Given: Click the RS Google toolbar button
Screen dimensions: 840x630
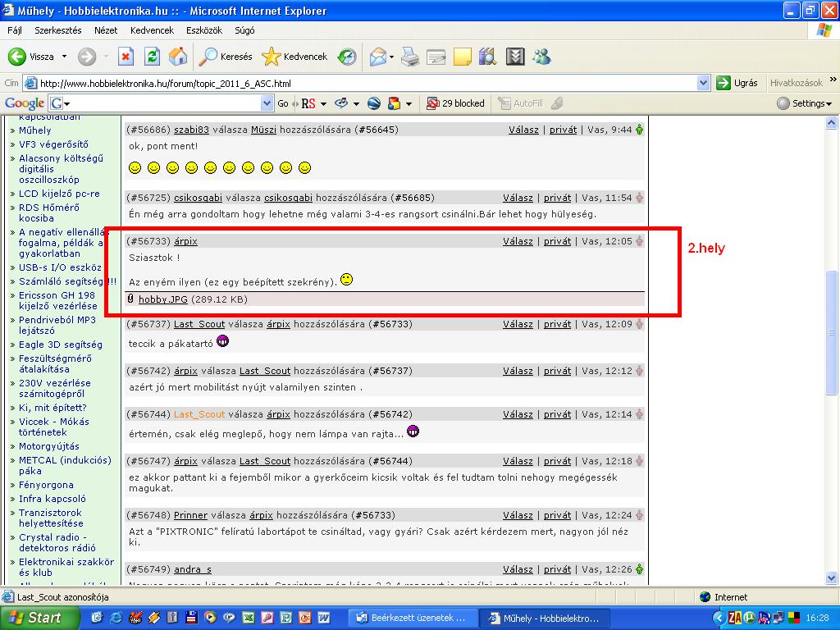Looking at the screenshot, I should click(x=308, y=103).
